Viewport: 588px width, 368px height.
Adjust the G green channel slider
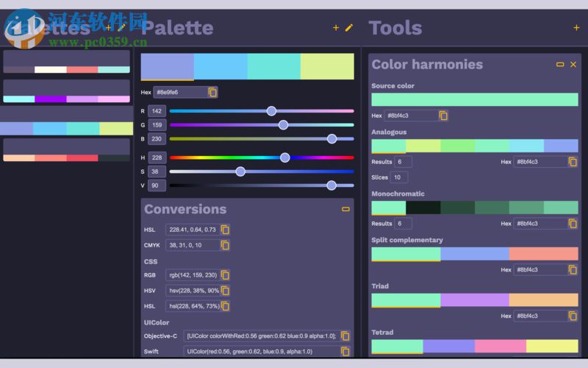click(262, 125)
